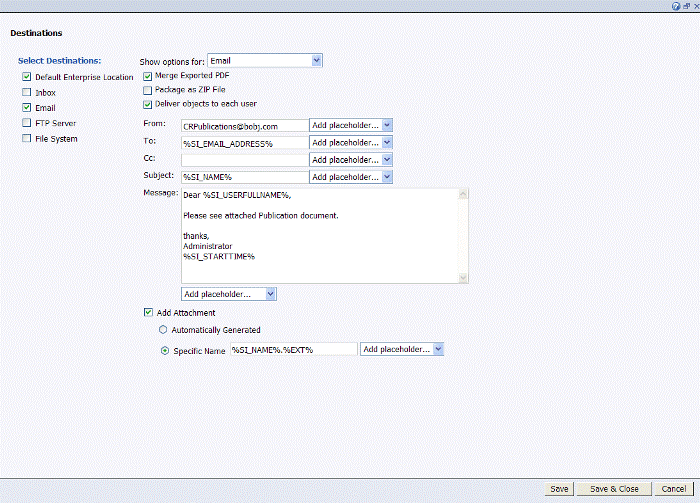This screenshot has height=503, width=700.
Task: Open Add placeholder dropdown for To field
Action: pyautogui.click(x=350, y=143)
